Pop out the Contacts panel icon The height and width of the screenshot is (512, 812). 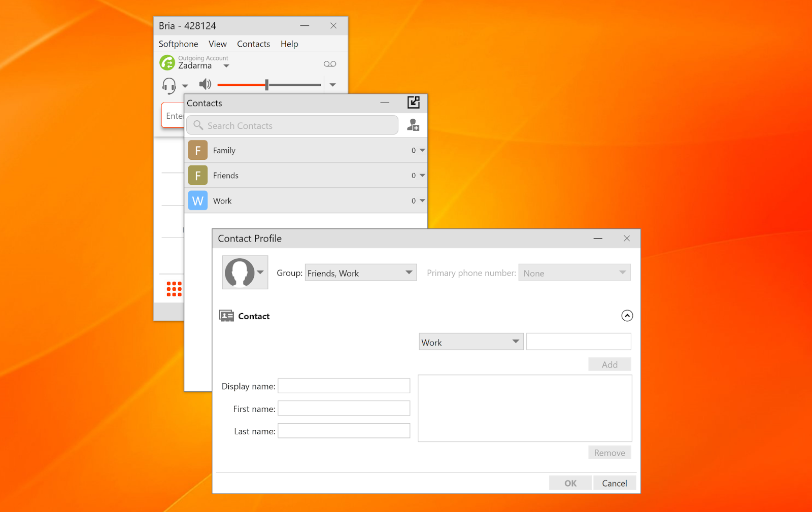pos(414,103)
